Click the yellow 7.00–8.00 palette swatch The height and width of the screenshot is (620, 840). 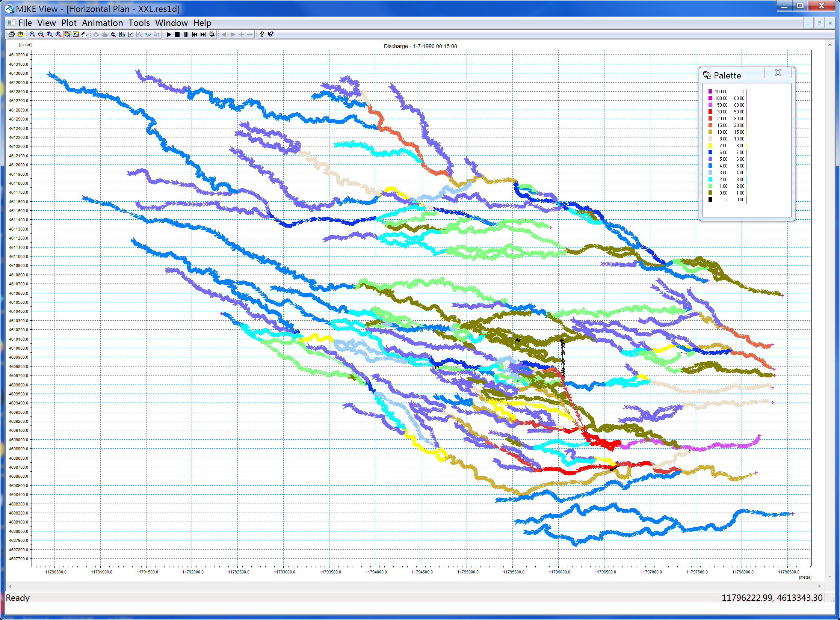710,145
